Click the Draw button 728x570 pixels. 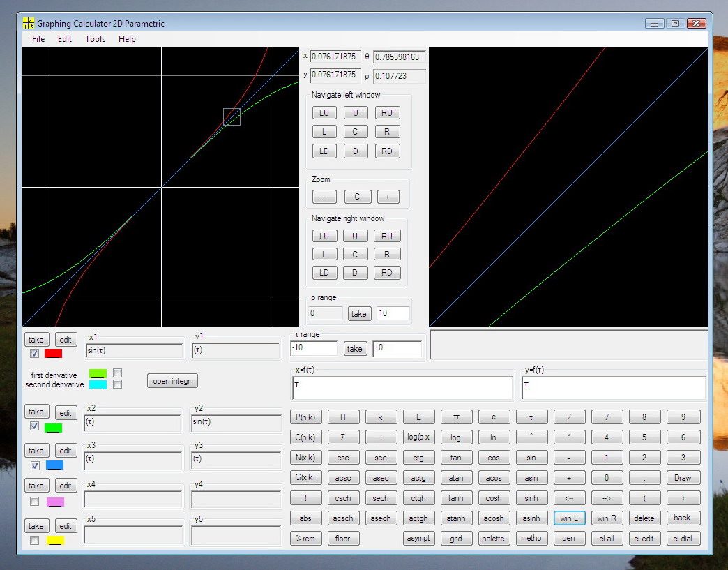pyautogui.click(x=683, y=478)
